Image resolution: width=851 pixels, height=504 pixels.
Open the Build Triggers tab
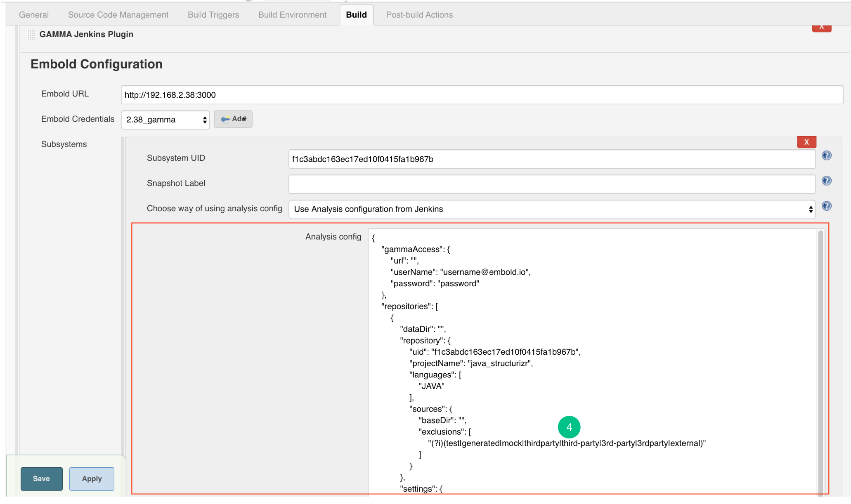pyautogui.click(x=213, y=15)
